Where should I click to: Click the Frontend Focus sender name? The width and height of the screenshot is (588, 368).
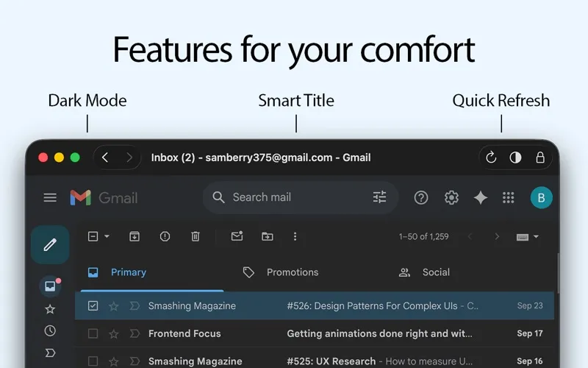click(184, 333)
